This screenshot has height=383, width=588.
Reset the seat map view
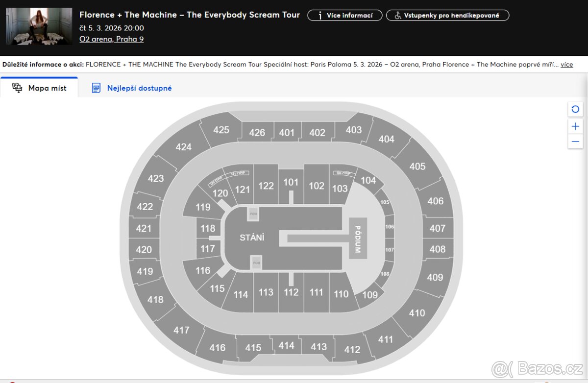click(x=575, y=109)
